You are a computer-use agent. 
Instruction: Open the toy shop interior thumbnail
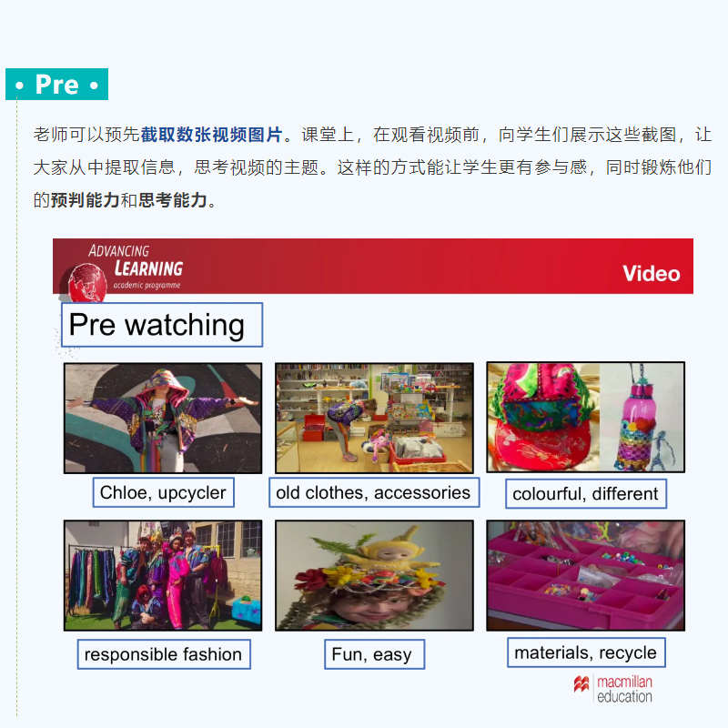coord(374,418)
